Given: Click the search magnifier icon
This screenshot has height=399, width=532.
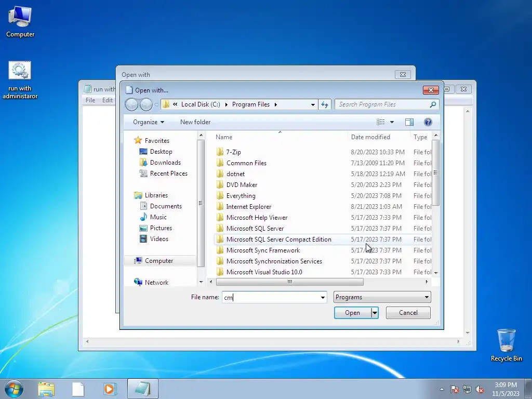Looking at the screenshot, I should pos(433,104).
